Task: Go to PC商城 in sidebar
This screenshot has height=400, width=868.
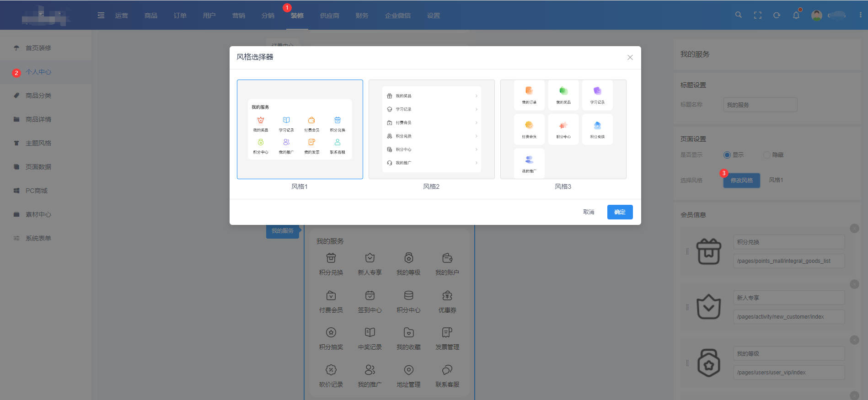Action: point(46,191)
